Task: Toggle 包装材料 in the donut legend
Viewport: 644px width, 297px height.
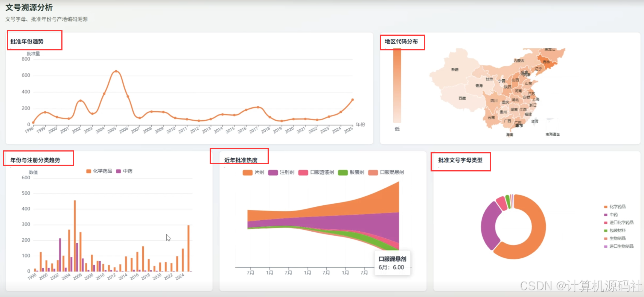Action: [x=615, y=230]
